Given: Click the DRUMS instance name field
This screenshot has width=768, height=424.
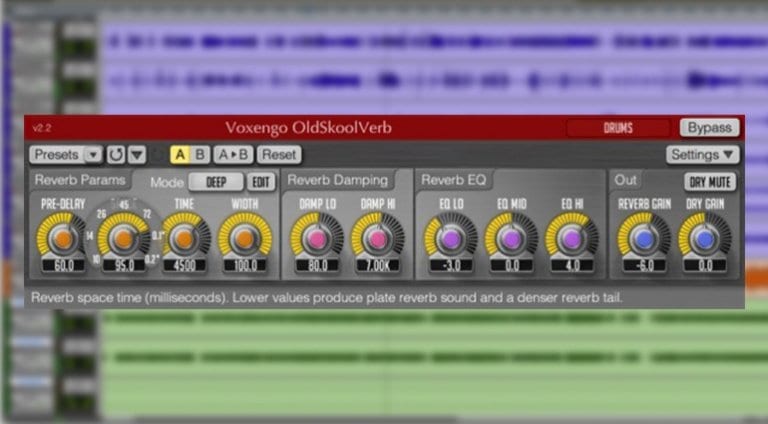Looking at the screenshot, I should point(618,128).
